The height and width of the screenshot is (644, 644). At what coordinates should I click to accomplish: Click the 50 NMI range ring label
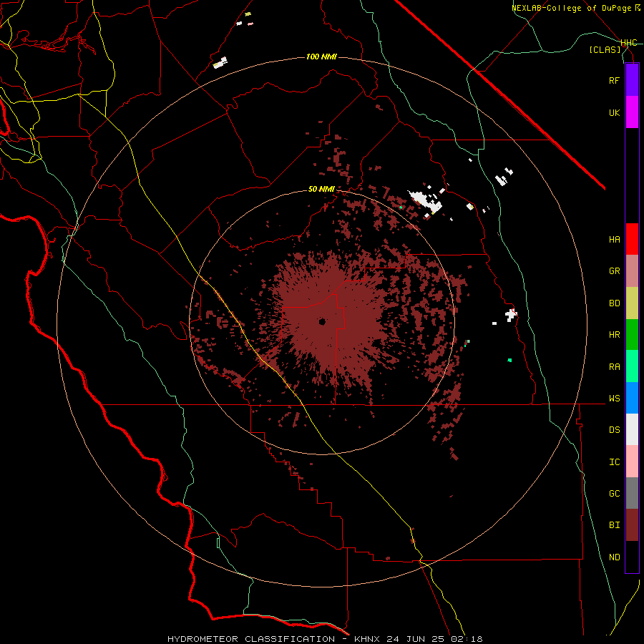(321, 189)
